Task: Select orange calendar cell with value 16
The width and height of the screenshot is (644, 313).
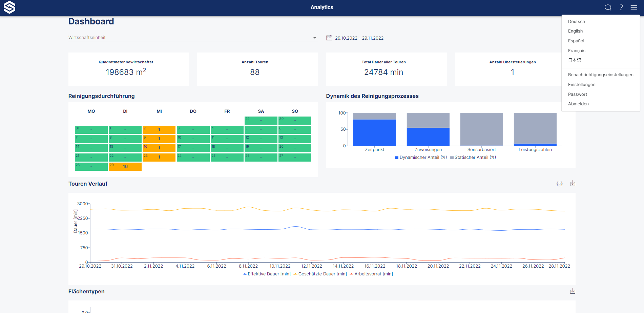Action: click(x=125, y=166)
